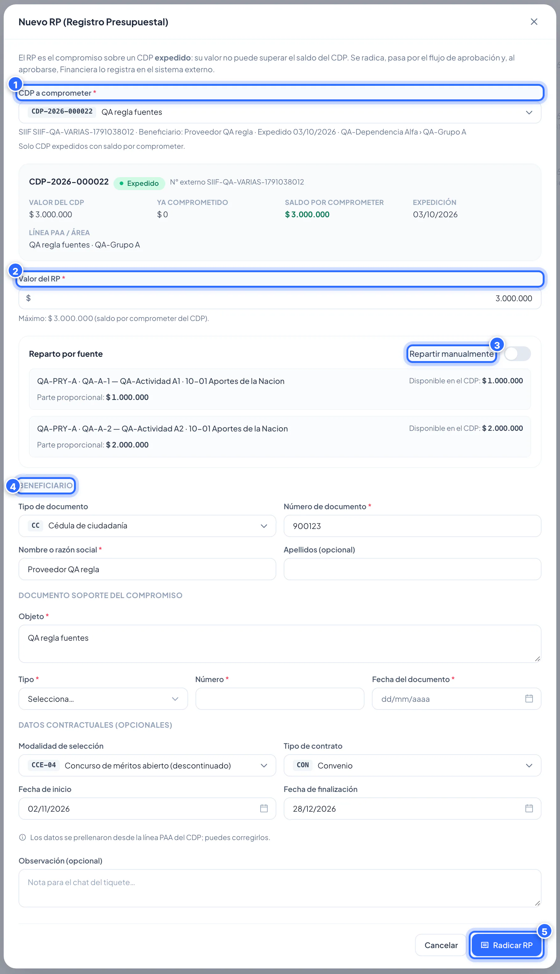The image size is (560, 974).
Task: Click tour step 1 badge
Action: point(15,84)
